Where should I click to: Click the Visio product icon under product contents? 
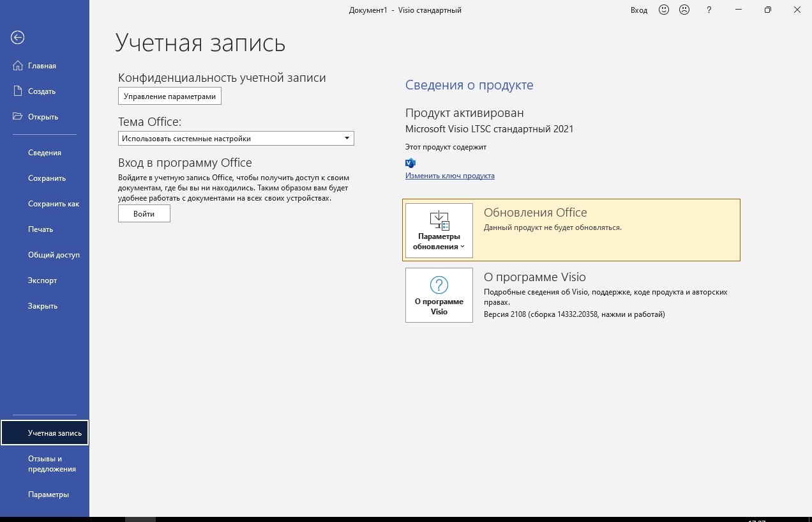pos(410,163)
